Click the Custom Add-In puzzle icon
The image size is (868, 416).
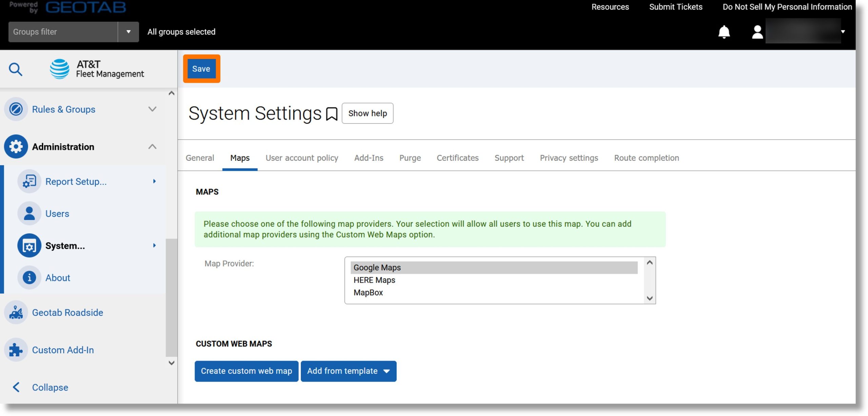16,350
